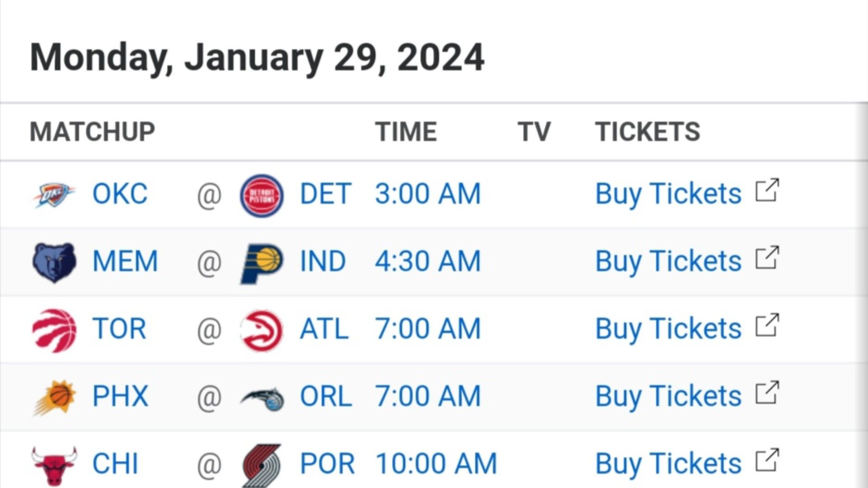Click the 10:00 AM game time link

click(436, 464)
